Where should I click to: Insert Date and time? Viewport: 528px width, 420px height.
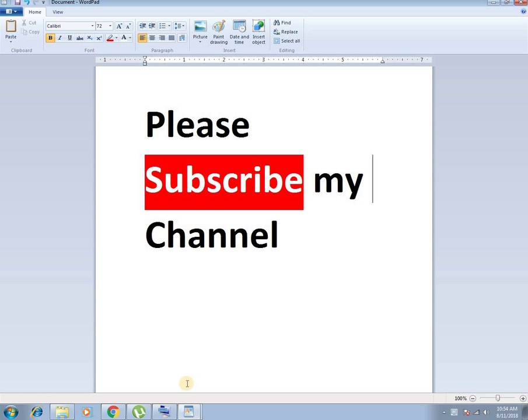coord(239,32)
